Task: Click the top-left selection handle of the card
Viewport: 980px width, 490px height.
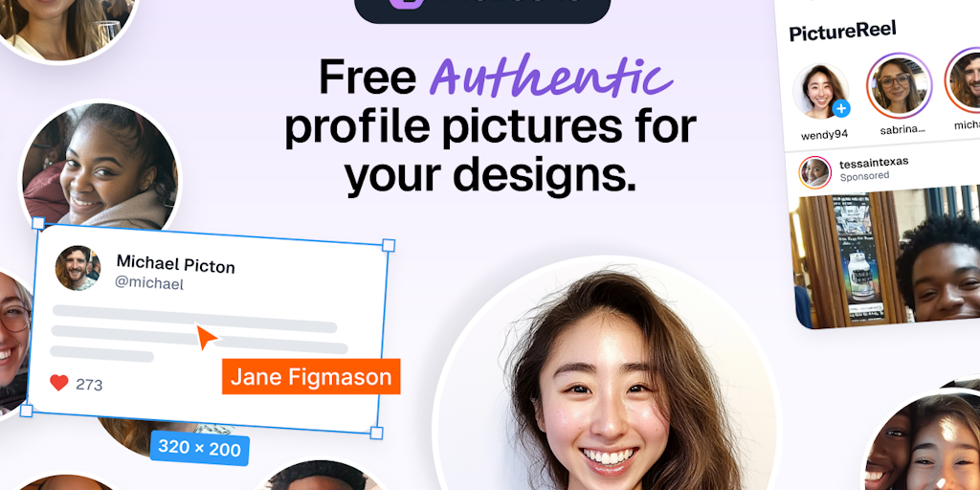Action: (38, 223)
